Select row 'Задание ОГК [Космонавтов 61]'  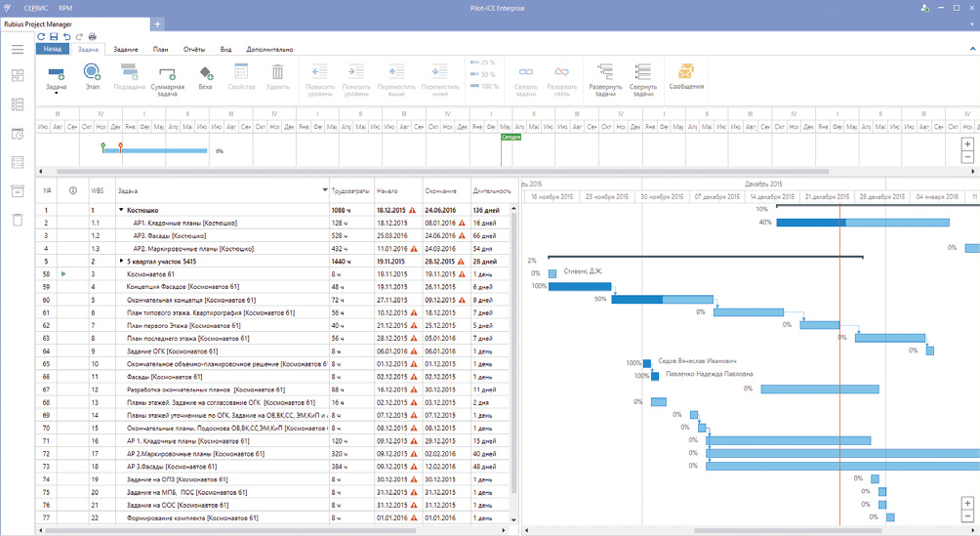273,350
